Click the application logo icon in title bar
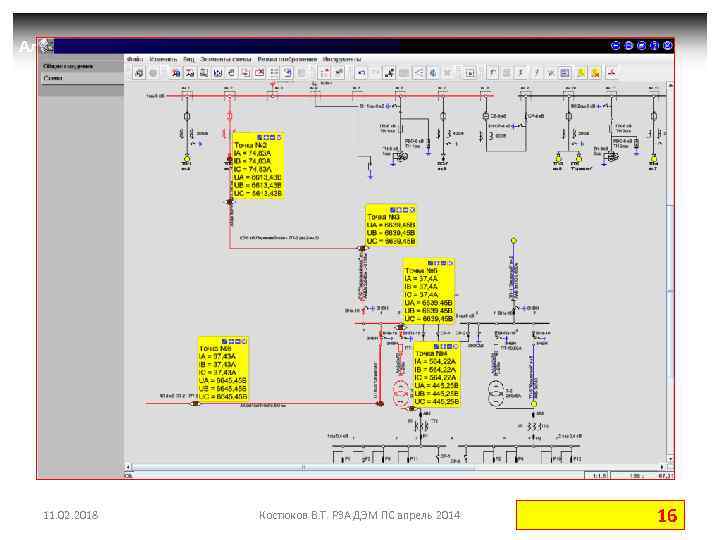The width and height of the screenshot is (720, 540). pos(46,45)
